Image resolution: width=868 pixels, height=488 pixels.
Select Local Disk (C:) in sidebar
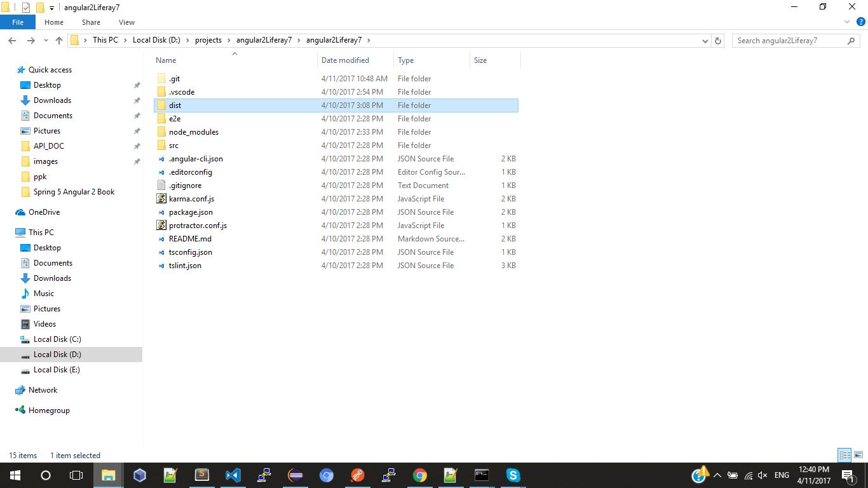coord(57,339)
